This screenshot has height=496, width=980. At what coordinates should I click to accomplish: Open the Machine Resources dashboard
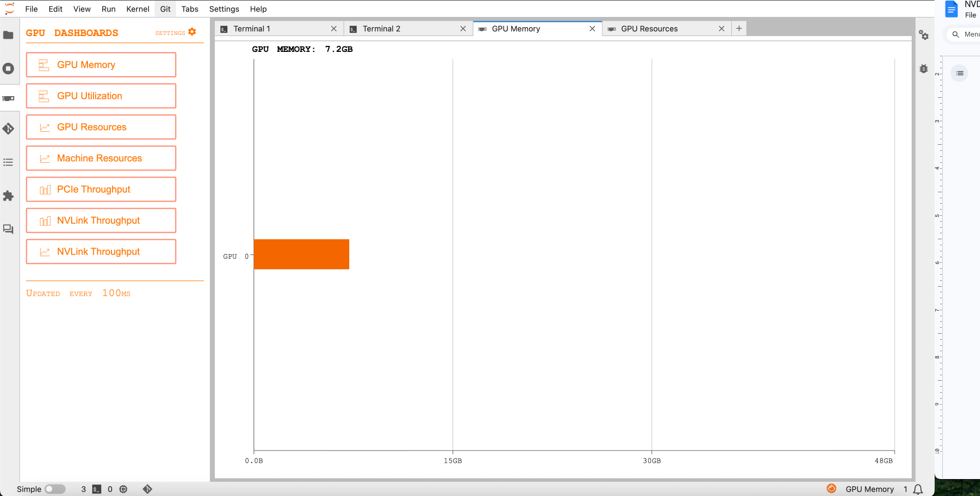pyautogui.click(x=101, y=158)
